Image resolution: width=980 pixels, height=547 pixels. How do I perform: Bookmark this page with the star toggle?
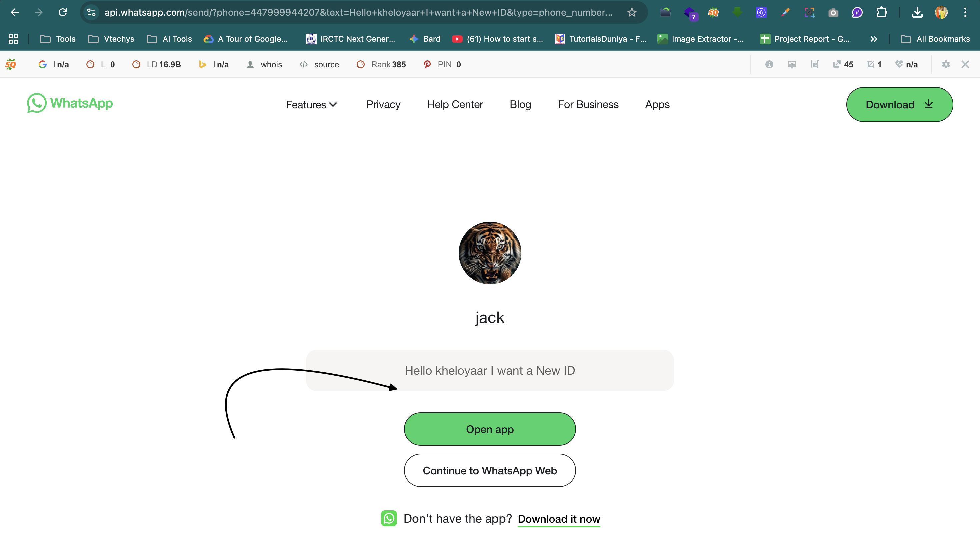click(x=632, y=12)
